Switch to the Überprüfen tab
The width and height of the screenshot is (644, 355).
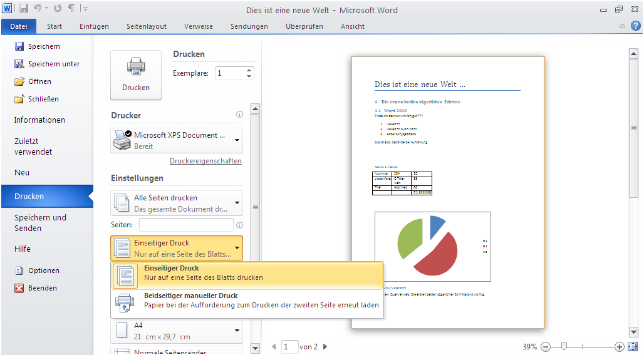(304, 26)
